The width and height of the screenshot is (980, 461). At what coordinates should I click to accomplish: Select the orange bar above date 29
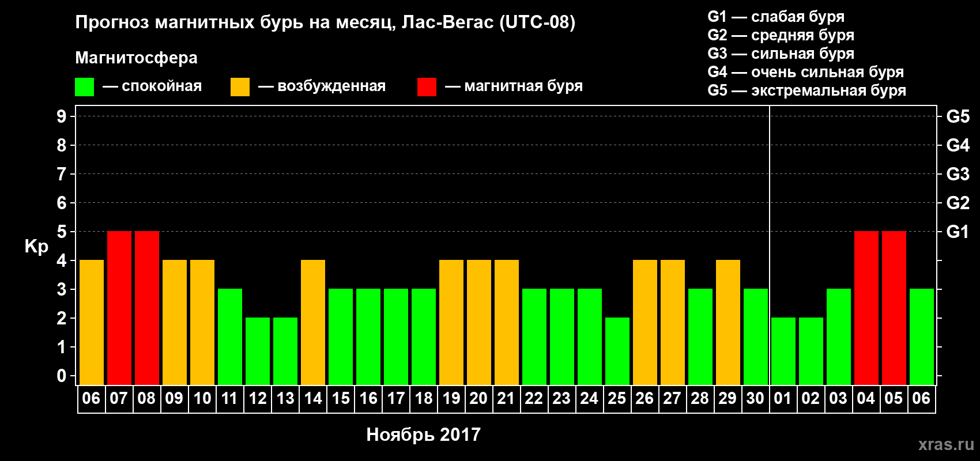point(728,323)
